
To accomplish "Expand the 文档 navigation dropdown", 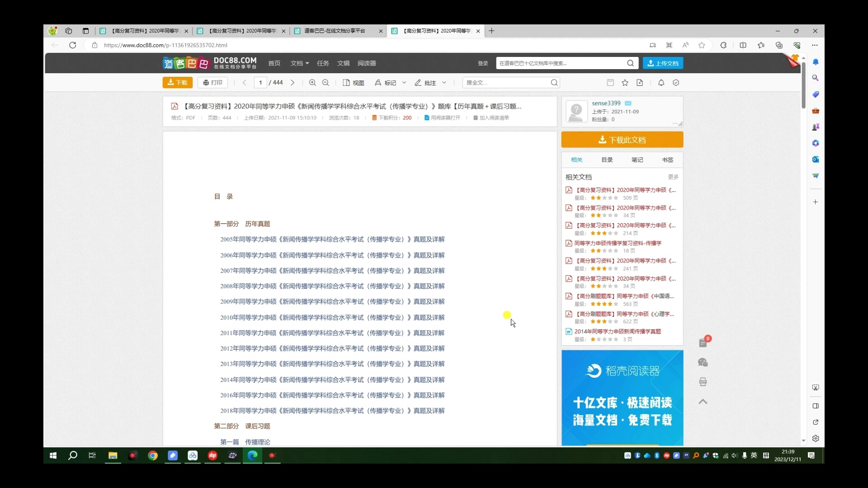I will [299, 63].
